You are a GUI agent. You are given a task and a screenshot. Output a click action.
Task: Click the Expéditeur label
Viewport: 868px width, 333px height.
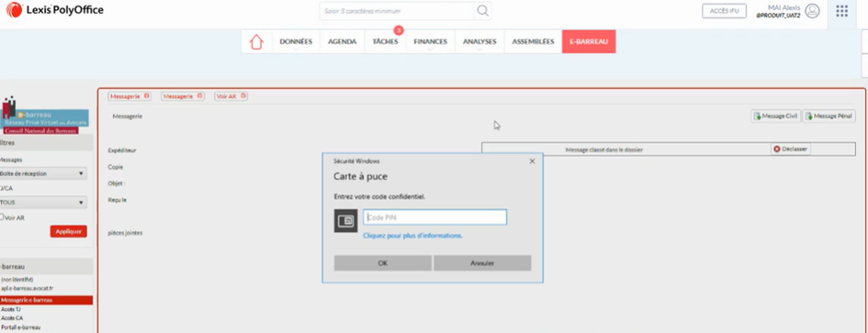[122, 150]
